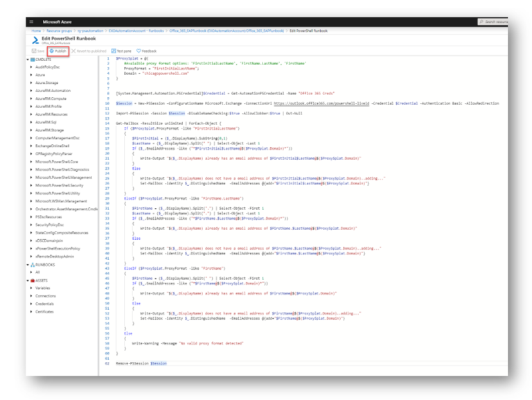Select Certificates under ASSETS
The width and height of the screenshot is (532, 400).
[44, 311]
